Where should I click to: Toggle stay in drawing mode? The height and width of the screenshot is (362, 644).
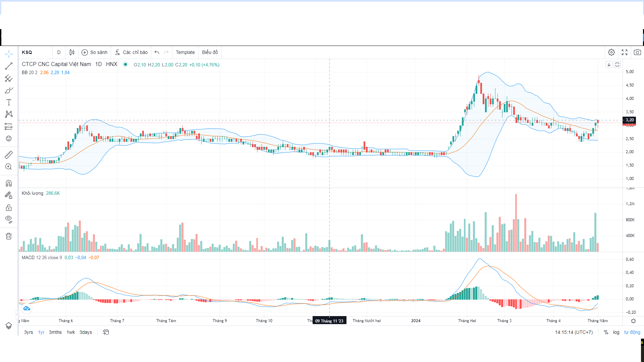(x=9, y=195)
